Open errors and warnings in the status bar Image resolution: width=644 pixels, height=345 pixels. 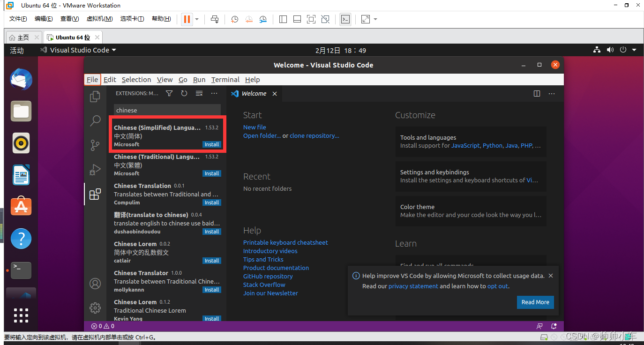click(103, 326)
